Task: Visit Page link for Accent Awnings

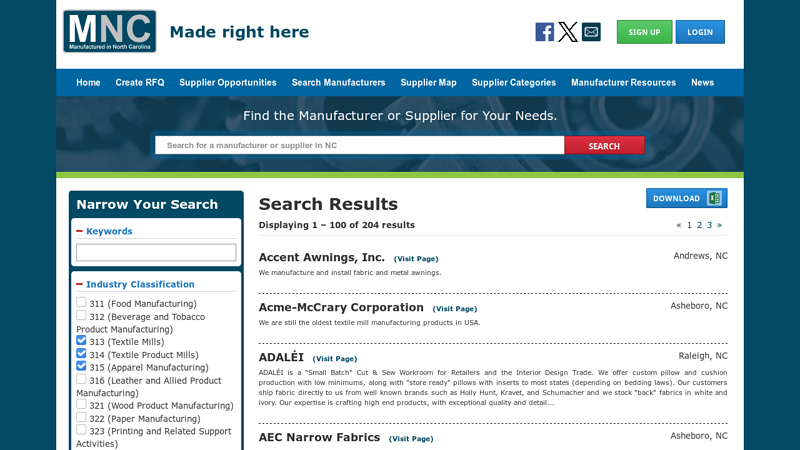Action: click(x=416, y=259)
